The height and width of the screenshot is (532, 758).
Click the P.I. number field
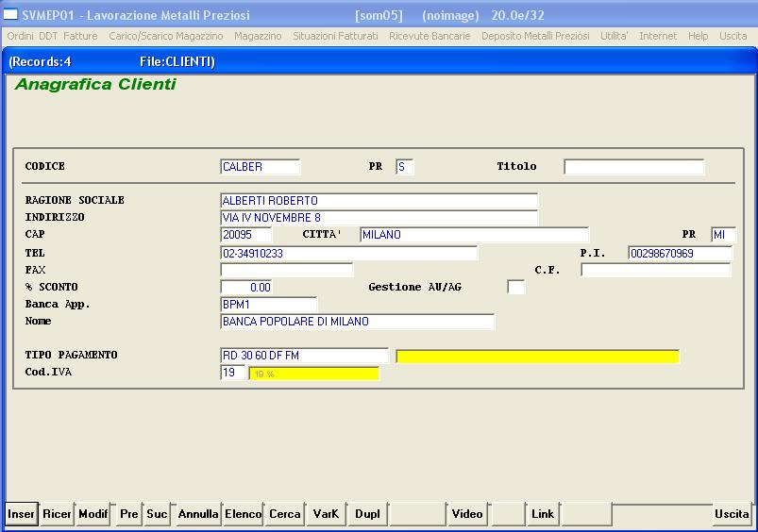pyautogui.click(x=680, y=254)
